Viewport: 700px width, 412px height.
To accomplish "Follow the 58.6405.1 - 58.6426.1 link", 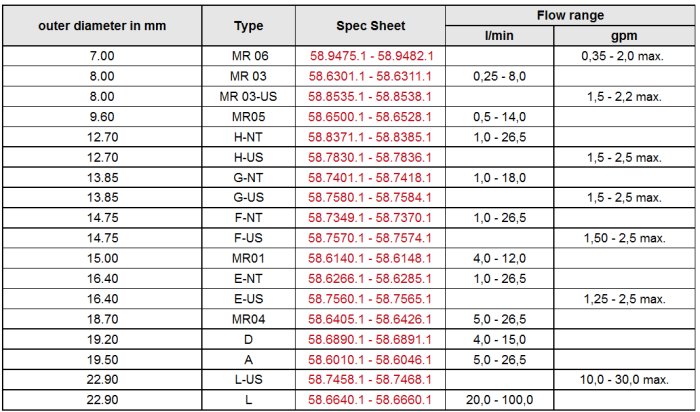I will 370,320.
